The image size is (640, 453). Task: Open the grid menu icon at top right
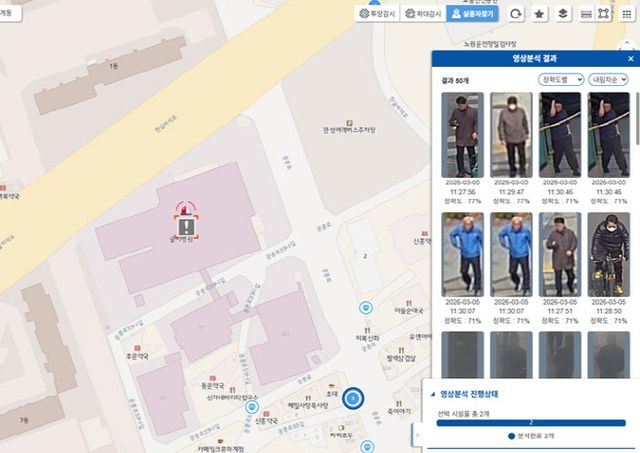[627, 14]
